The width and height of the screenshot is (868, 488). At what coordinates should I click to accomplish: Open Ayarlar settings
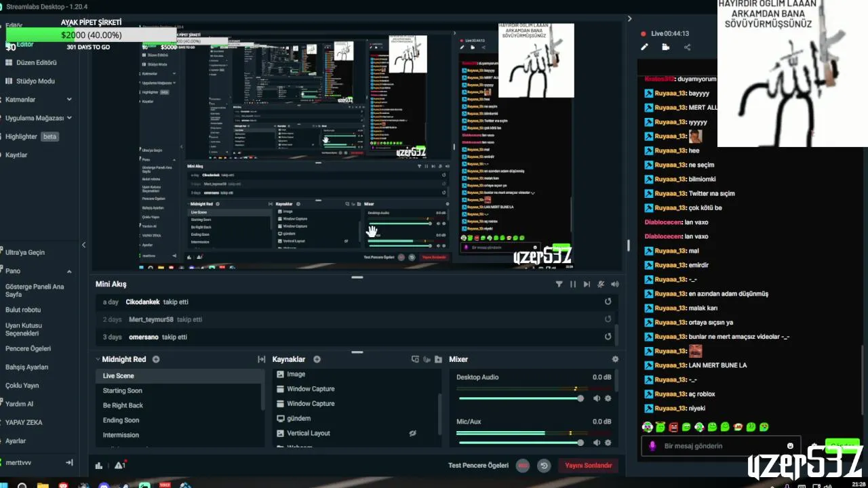[x=16, y=441]
